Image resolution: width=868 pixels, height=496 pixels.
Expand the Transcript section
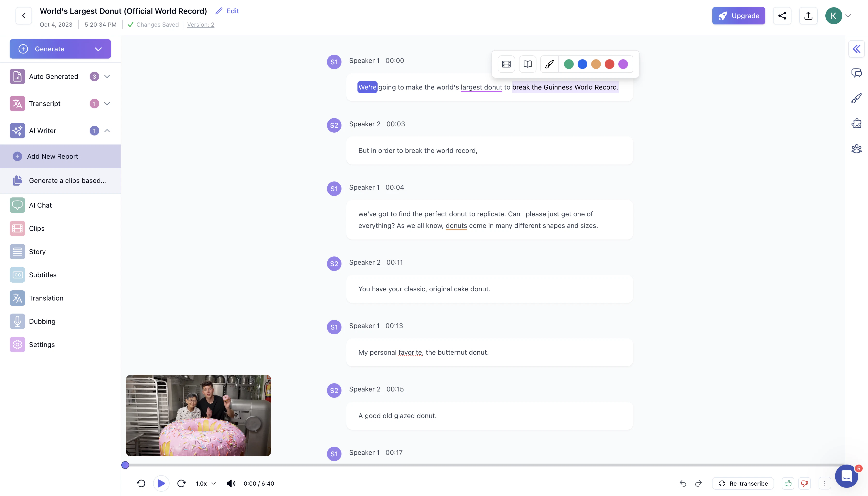(107, 103)
